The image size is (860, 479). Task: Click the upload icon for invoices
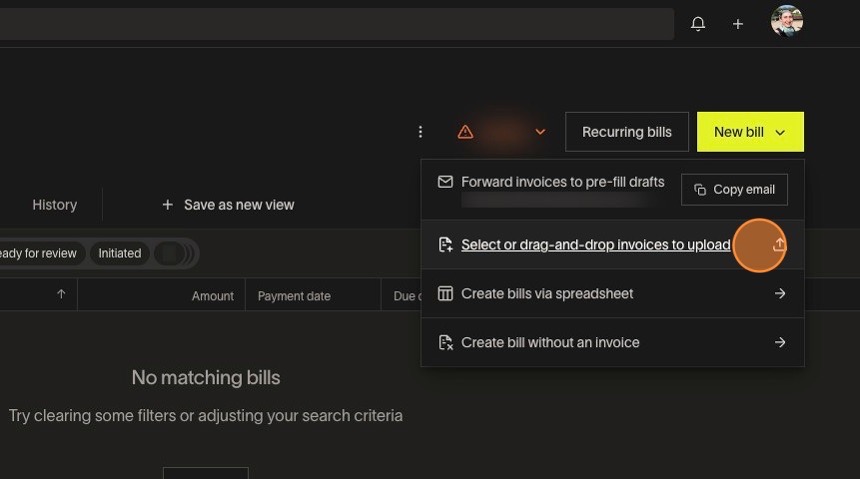pos(780,245)
